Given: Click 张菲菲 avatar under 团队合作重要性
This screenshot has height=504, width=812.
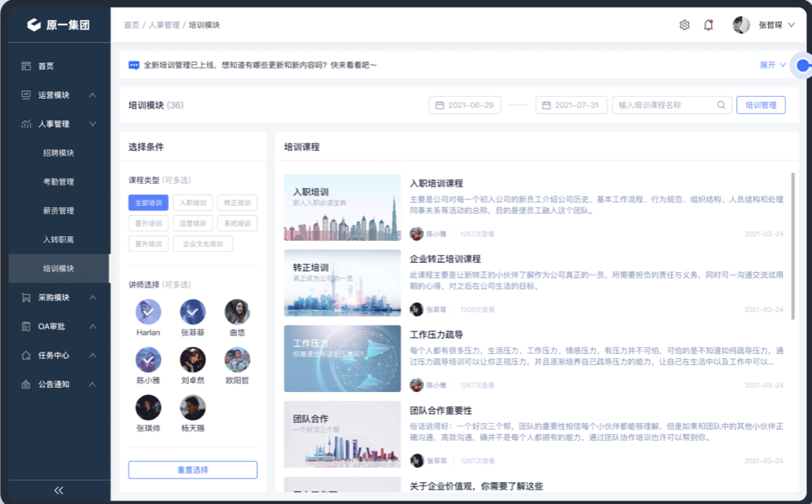Looking at the screenshot, I should click(417, 460).
